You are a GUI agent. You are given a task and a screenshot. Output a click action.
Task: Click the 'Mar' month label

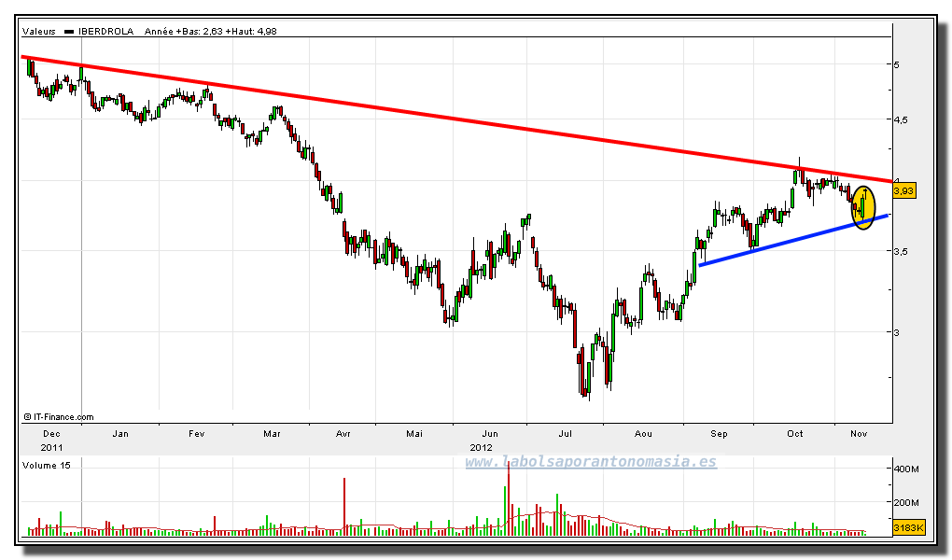click(x=272, y=434)
